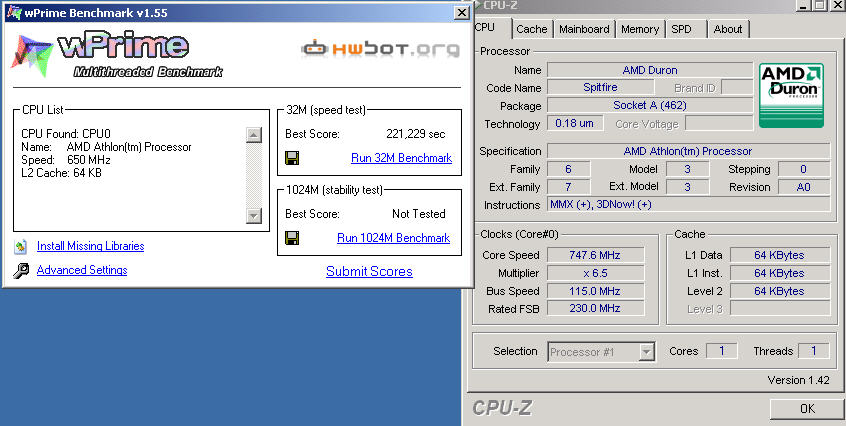
Task: Click the Rated FSB 230.0 MHz value
Action: [595, 308]
